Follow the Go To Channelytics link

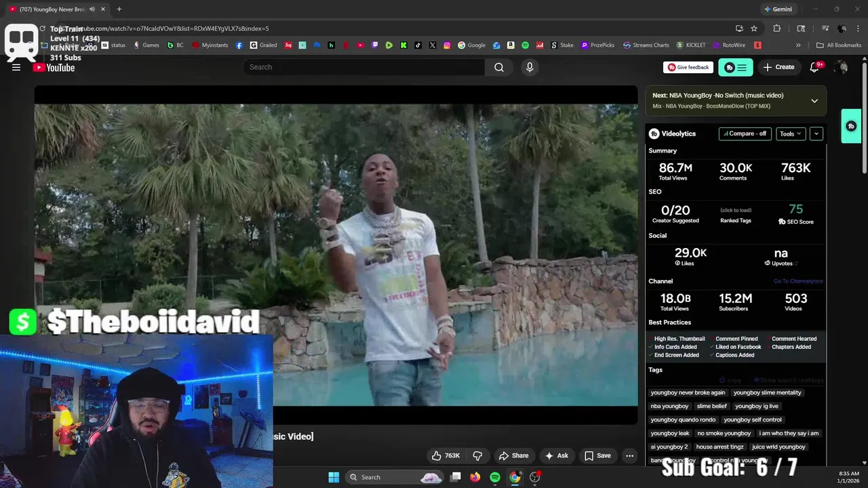pos(797,281)
